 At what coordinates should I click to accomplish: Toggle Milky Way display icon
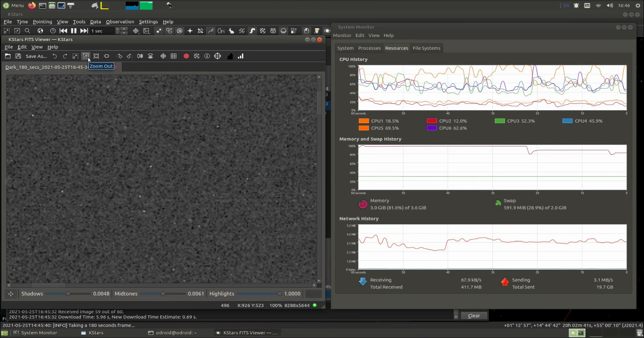point(252,31)
